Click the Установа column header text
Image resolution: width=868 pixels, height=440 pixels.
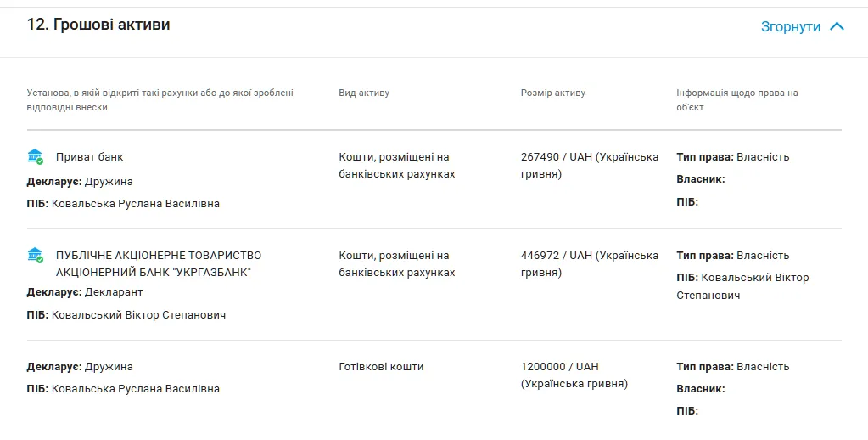pyautogui.click(x=160, y=99)
